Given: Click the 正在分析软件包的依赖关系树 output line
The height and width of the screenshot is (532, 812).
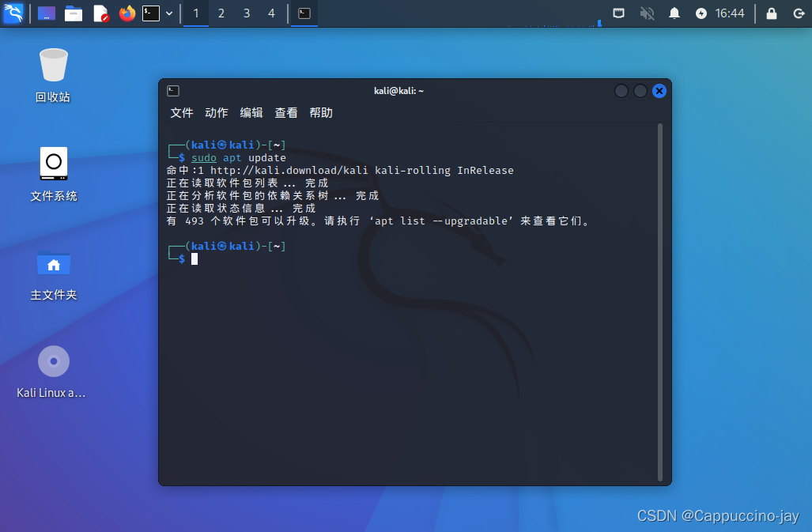Looking at the screenshot, I should click(273, 195).
